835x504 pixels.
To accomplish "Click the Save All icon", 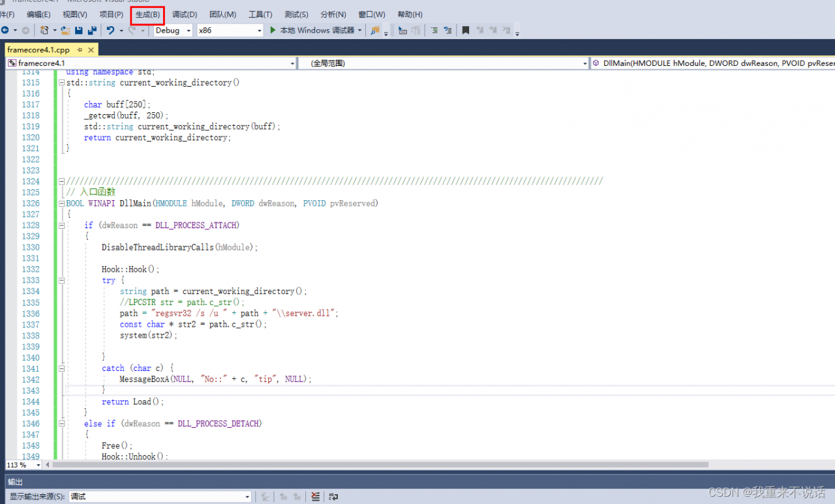I will [91, 30].
